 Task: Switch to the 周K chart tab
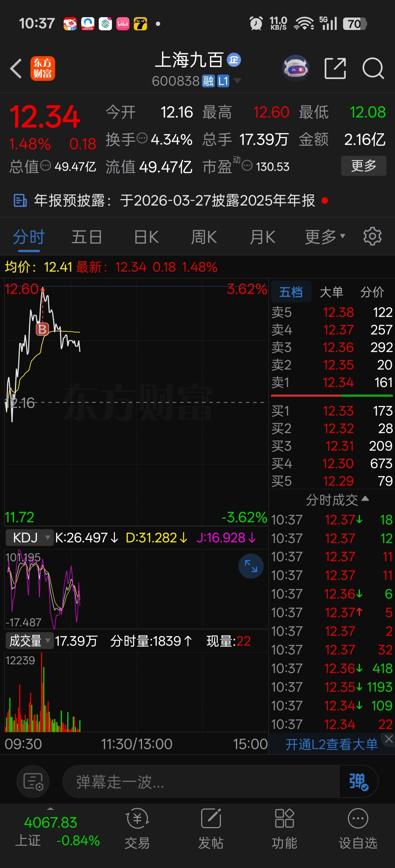click(204, 237)
